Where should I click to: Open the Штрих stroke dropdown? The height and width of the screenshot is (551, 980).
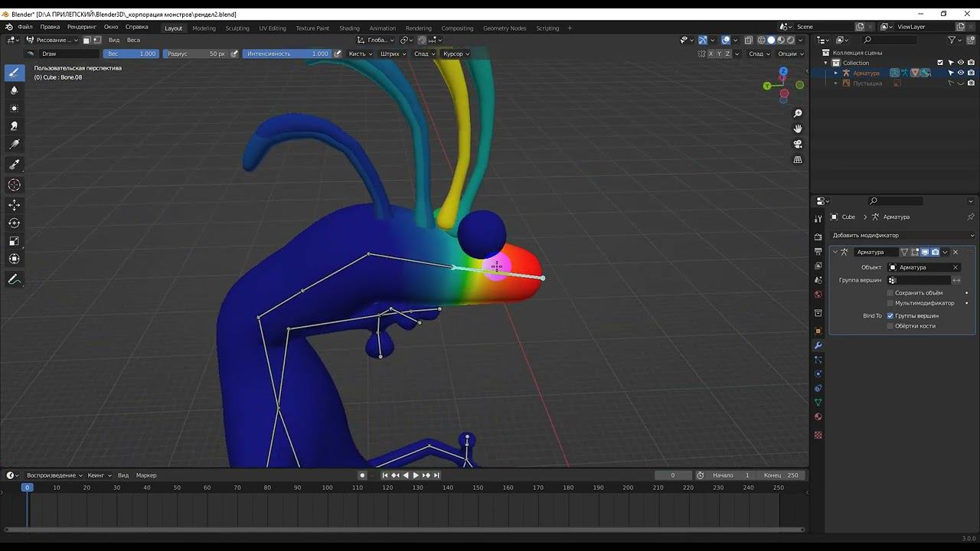[x=393, y=54]
